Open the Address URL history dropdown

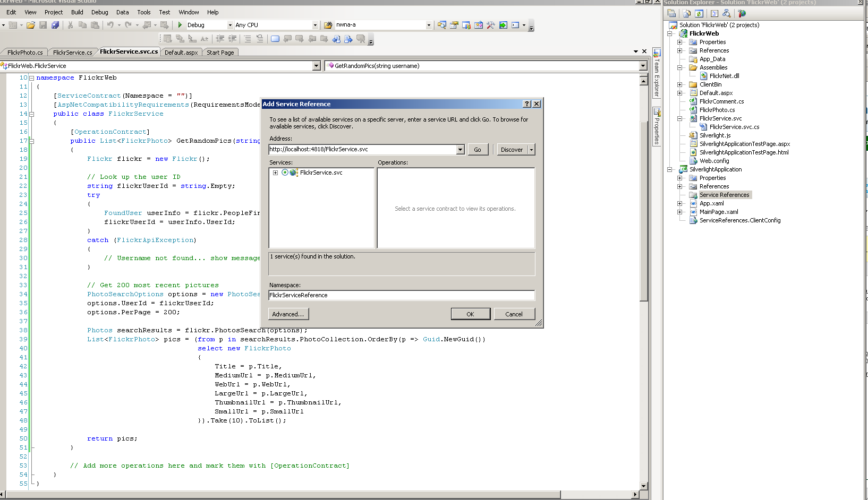tap(460, 150)
